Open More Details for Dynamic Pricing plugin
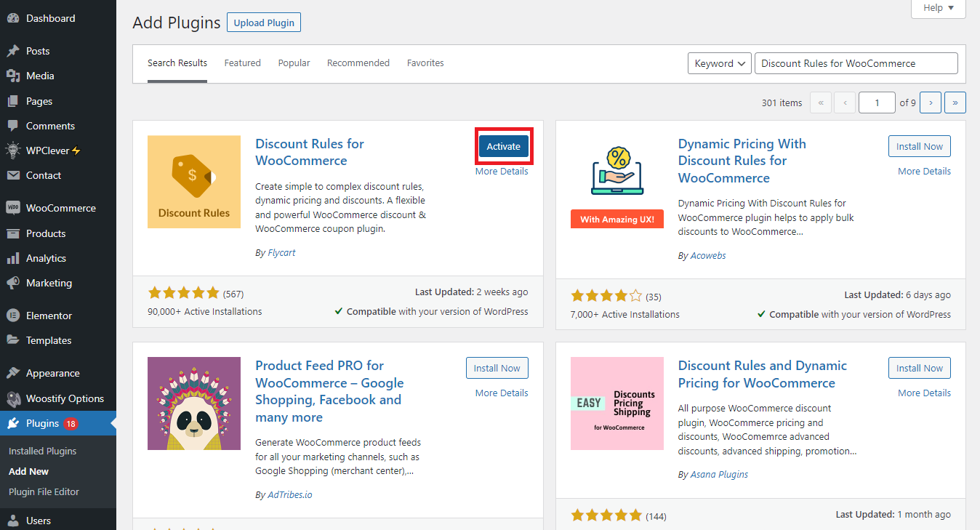980x530 pixels. click(x=924, y=172)
